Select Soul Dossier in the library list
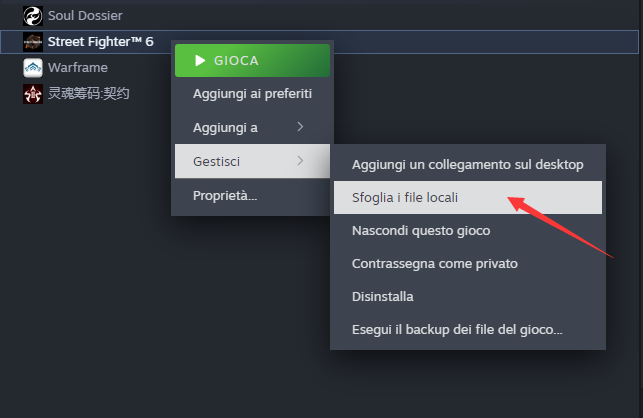The image size is (643, 418). point(85,16)
